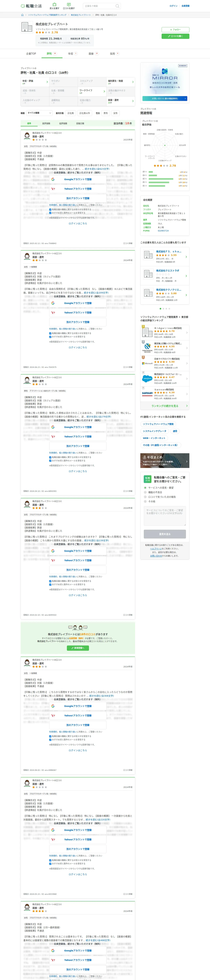The width and height of the screenshot is (210, 980).
Task: Check 転職会議の機能に関するお知らせ box in first review
Action: [x=50, y=210]
